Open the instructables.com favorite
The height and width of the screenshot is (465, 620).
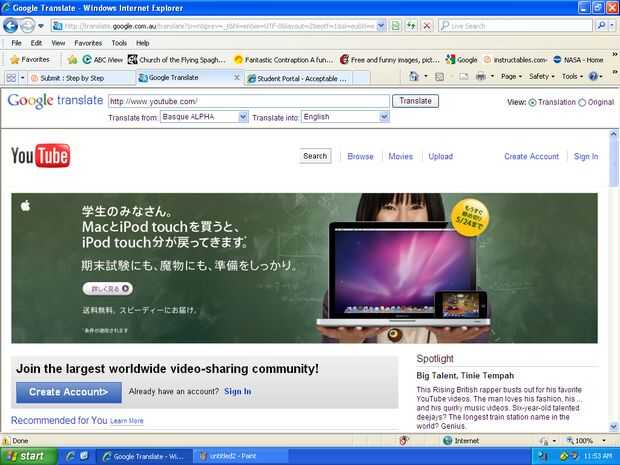click(515, 60)
